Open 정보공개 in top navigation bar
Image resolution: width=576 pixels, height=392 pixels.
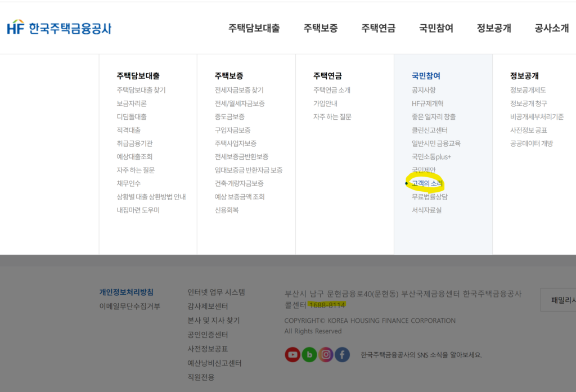coord(494,28)
